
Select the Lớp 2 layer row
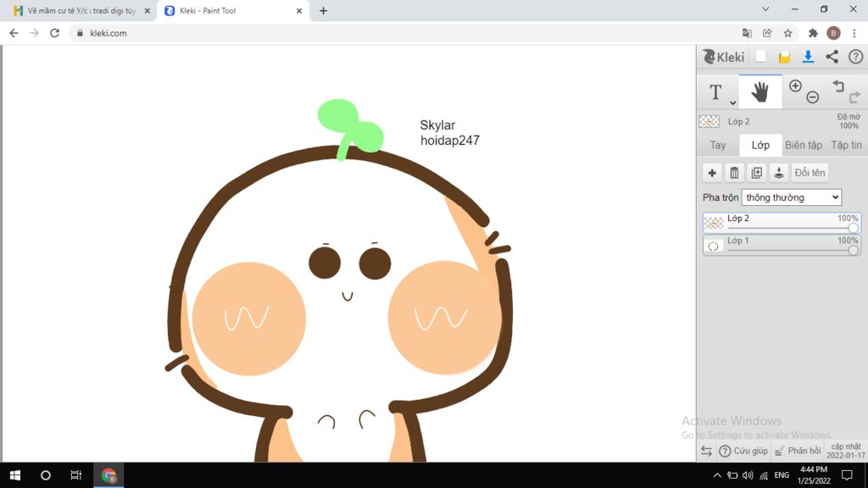tap(782, 223)
